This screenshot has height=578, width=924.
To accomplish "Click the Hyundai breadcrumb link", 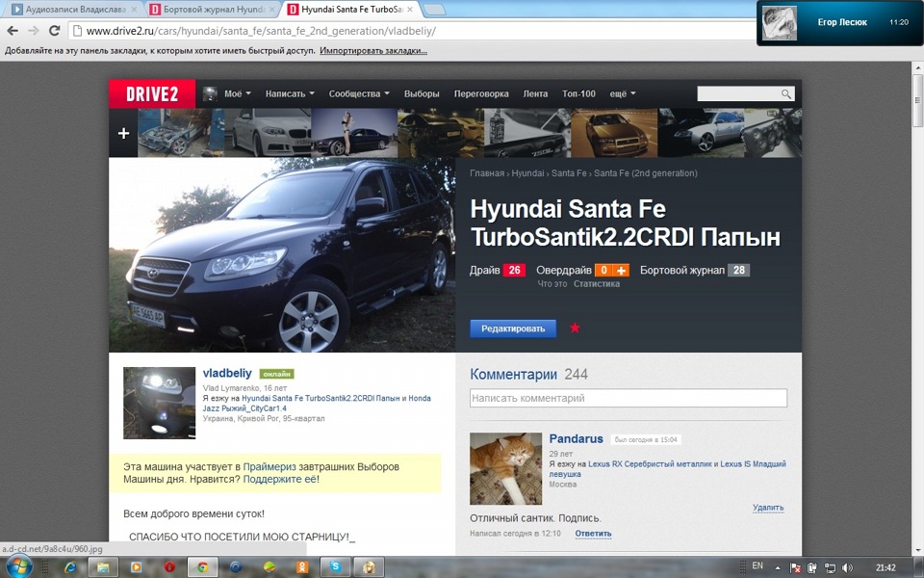I will coord(527,173).
